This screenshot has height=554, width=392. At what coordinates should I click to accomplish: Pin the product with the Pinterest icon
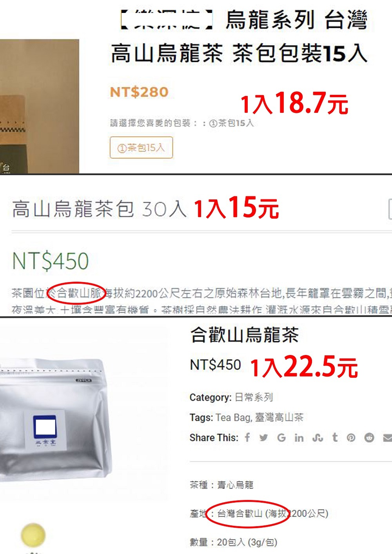coord(351,438)
